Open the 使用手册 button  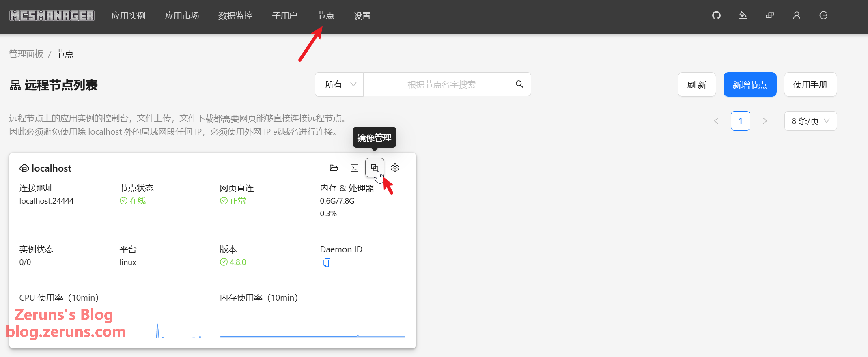coord(810,84)
